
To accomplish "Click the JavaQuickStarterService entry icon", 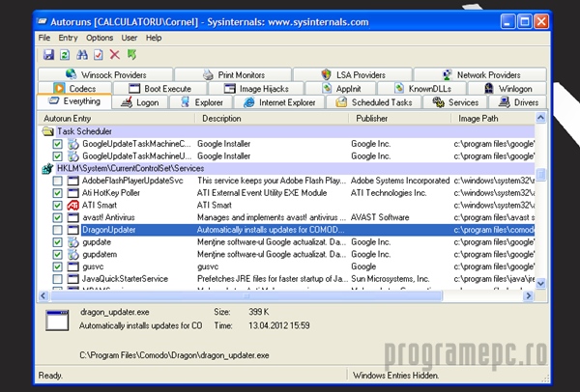I will coord(72,279).
